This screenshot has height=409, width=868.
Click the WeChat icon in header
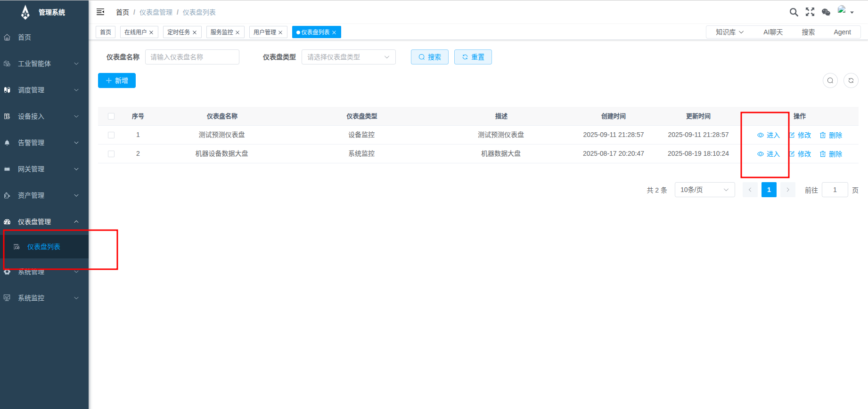click(826, 12)
